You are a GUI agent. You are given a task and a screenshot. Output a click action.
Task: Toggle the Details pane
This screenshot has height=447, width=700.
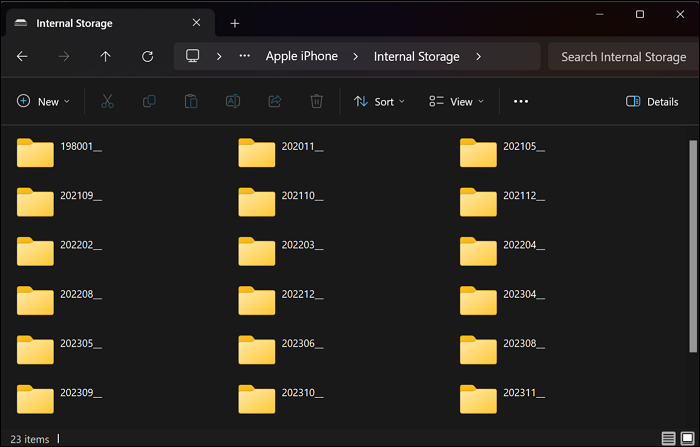(x=652, y=101)
